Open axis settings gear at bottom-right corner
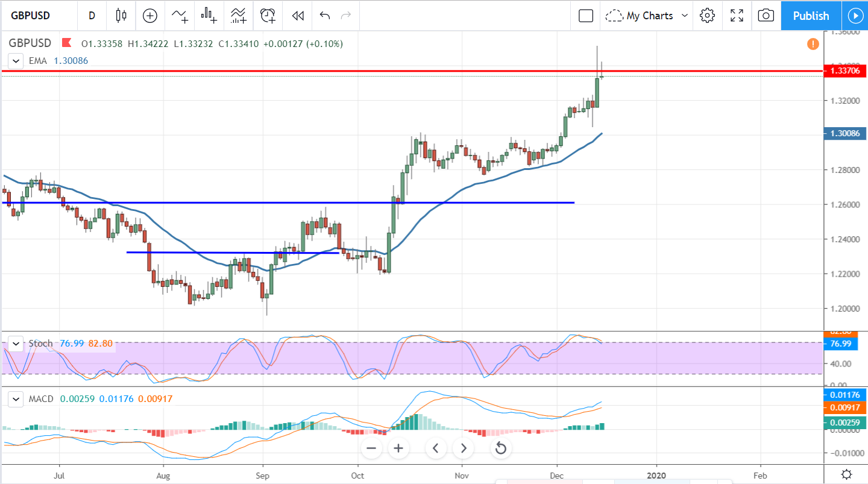 click(846, 474)
